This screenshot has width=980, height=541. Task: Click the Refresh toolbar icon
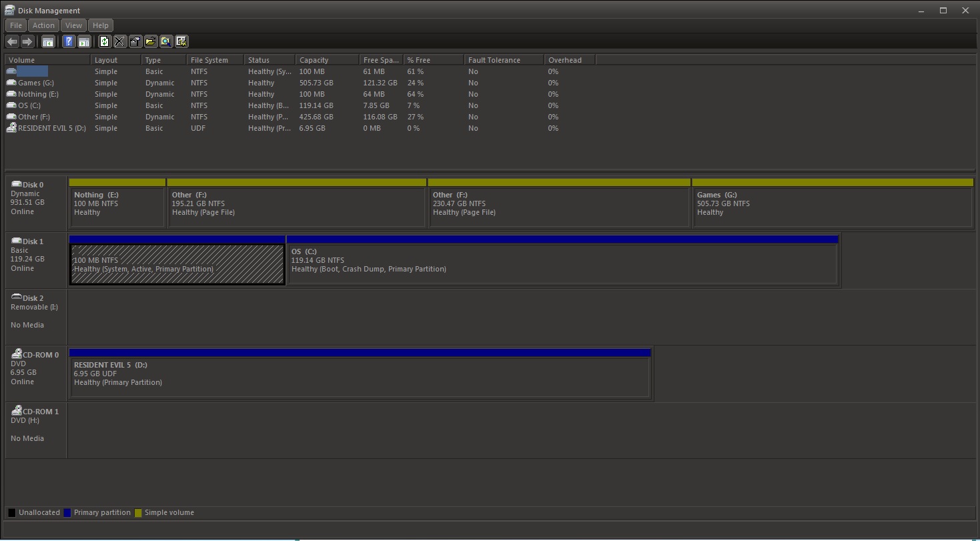coord(104,42)
